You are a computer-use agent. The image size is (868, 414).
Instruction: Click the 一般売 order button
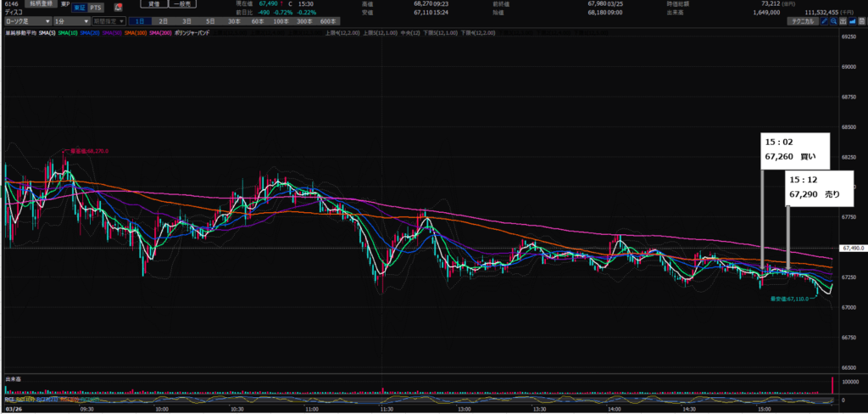pyautogui.click(x=182, y=5)
